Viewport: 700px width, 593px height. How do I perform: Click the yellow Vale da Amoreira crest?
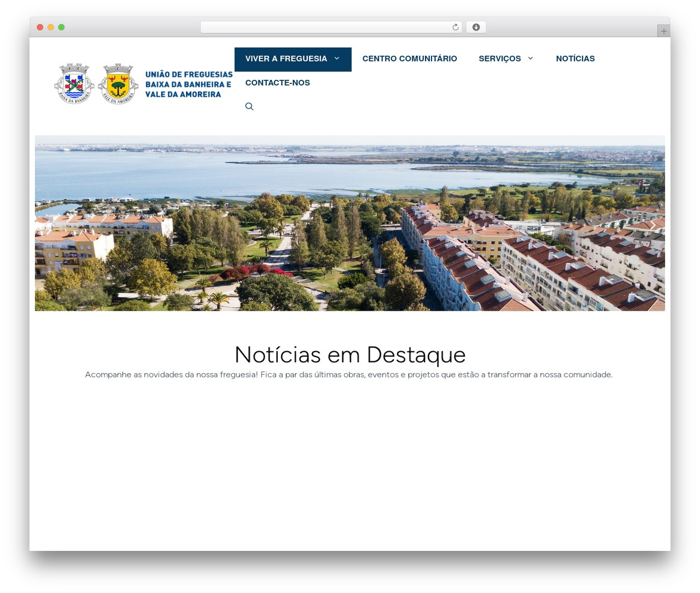click(x=118, y=83)
